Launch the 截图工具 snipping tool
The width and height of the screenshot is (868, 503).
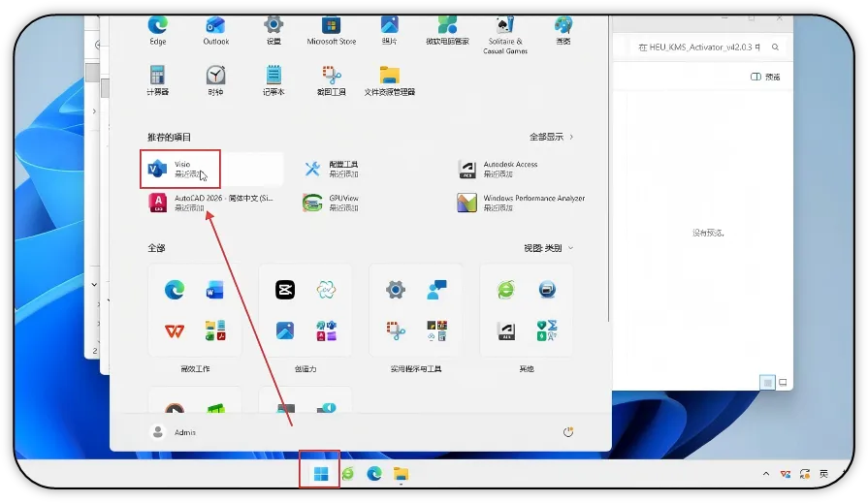331,80
